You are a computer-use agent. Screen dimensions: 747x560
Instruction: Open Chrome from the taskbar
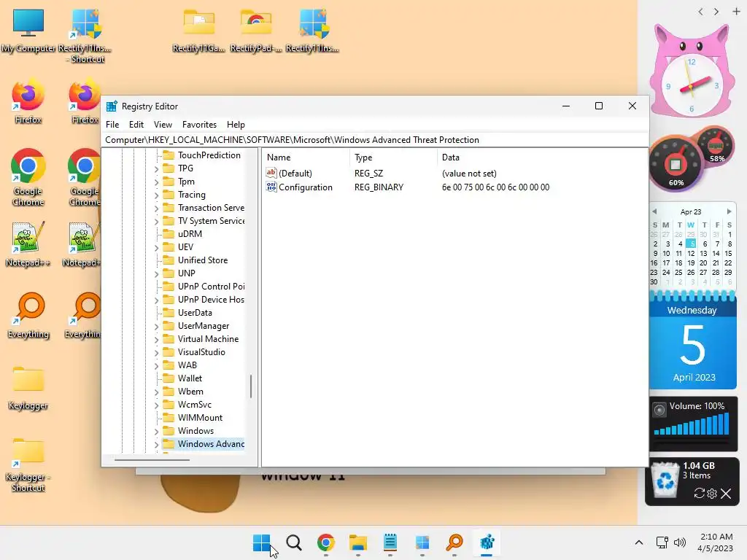click(x=326, y=542)
